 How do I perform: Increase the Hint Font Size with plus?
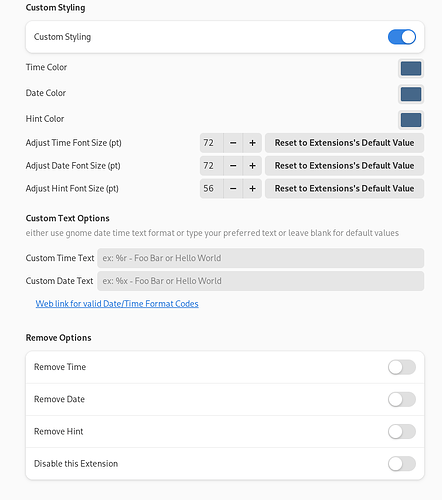tap(252, 189)
